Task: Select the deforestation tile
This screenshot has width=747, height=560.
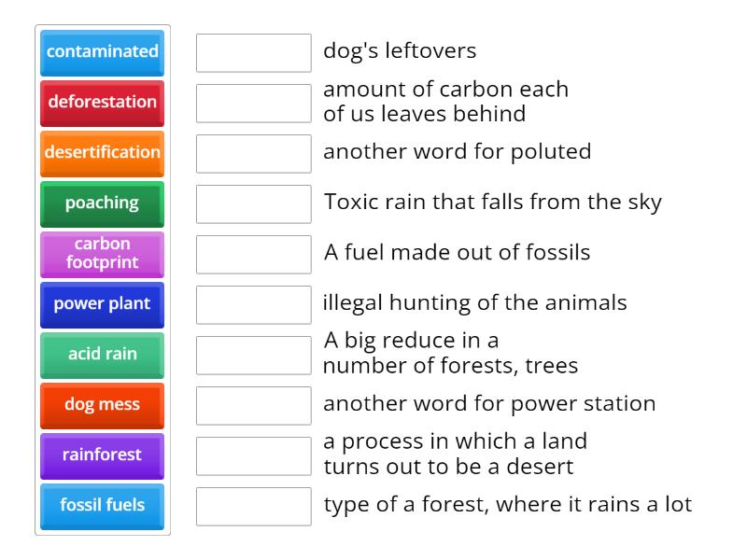Action: pos(102,104)
